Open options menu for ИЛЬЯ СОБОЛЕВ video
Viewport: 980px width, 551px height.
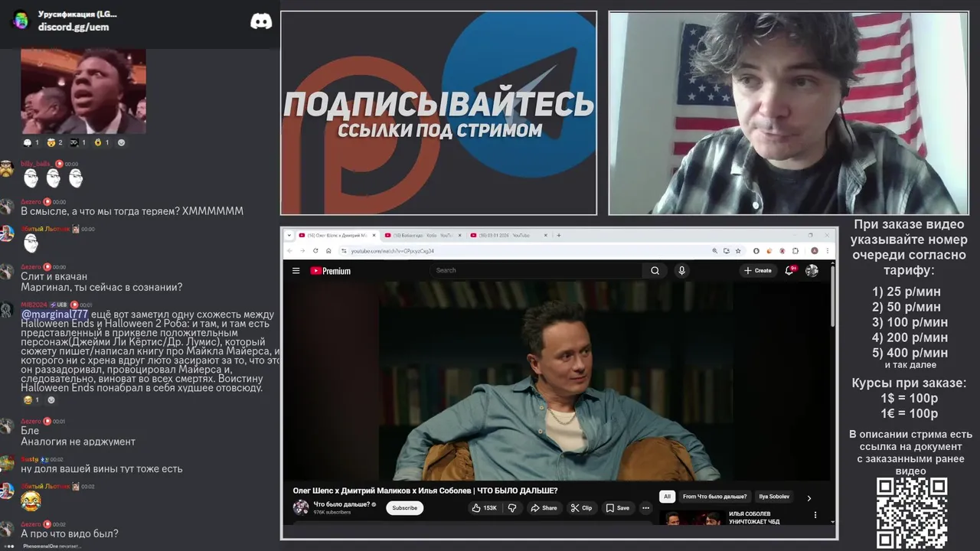coord(815,515)
